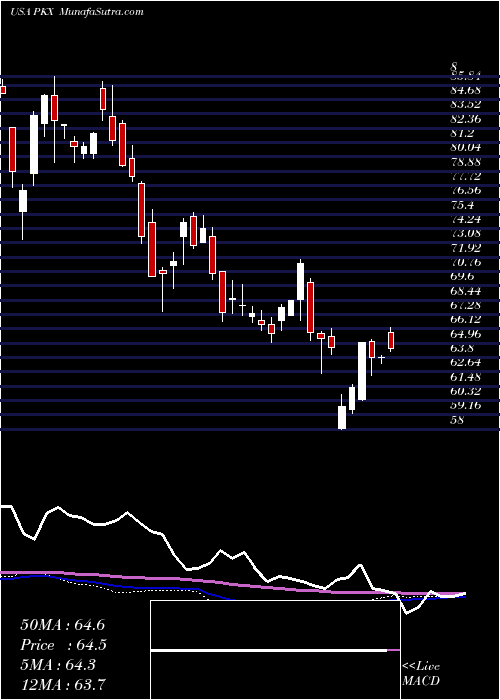
Task: Select the 64.96 price axis label
Action: coord(466,333)
